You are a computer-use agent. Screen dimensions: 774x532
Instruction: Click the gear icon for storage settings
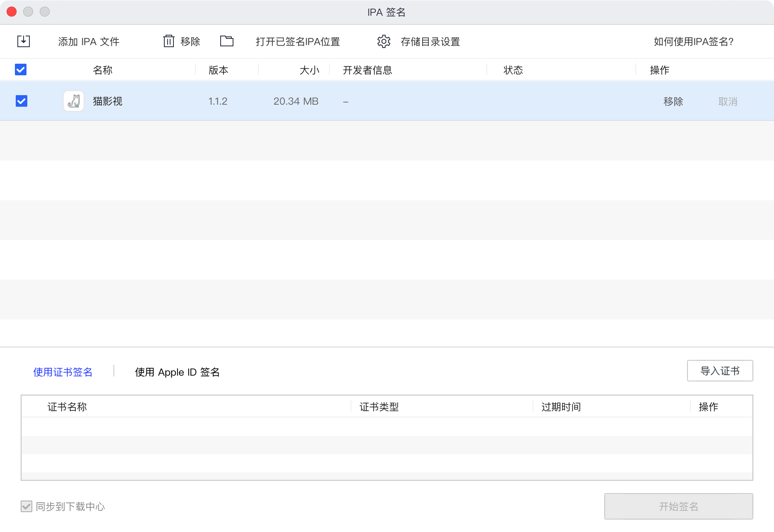point(384,41)
